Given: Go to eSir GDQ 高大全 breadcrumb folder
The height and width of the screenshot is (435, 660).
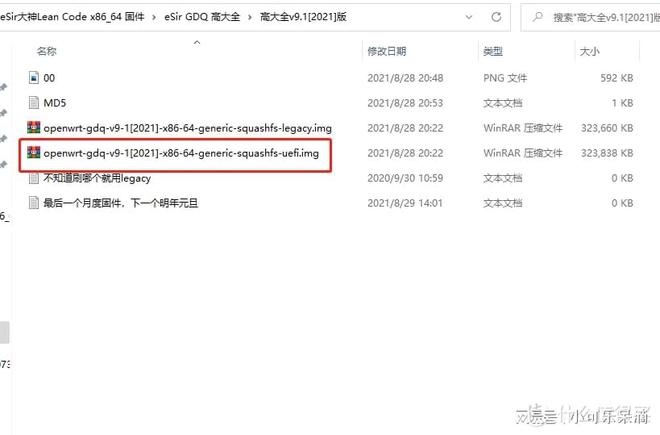Looking at the screenshot, I should [202, 17].
